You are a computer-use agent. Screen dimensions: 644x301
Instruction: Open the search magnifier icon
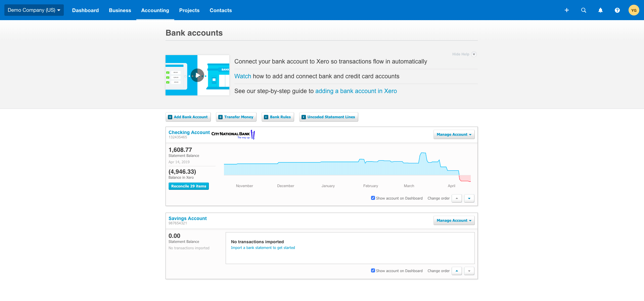click(x=584, y=10)
